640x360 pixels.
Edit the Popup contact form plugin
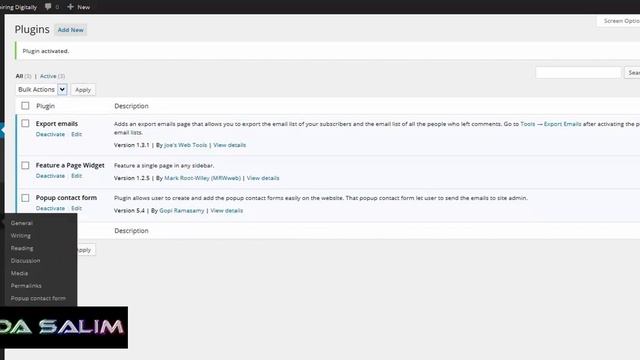pos(77,209)
